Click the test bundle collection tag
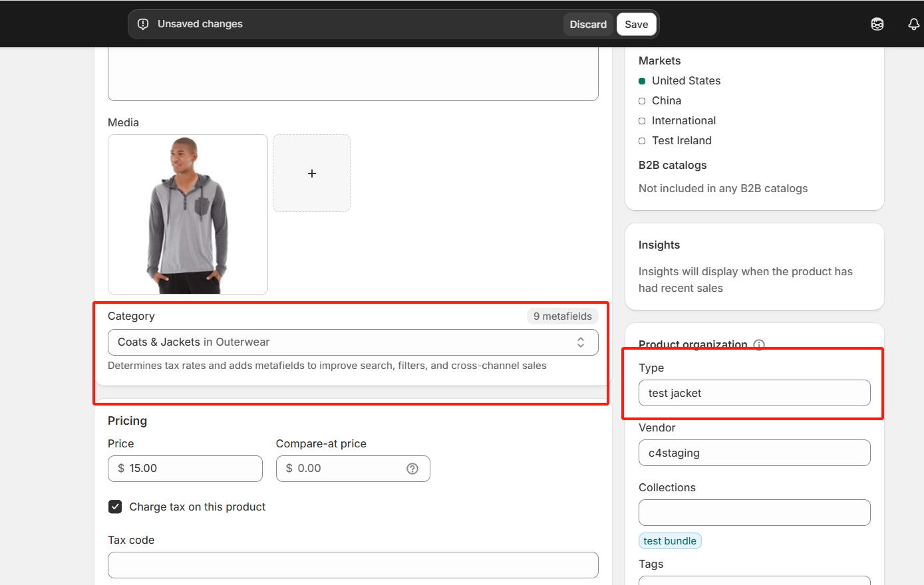Image resolution: width=924 pixels, height=585 pixels. (669, 541)
